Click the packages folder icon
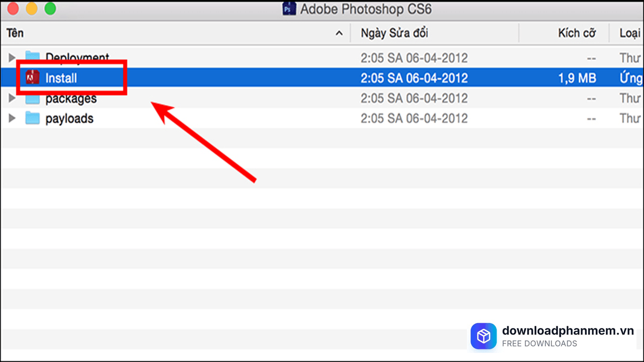The width and height of the screenshot is (644, 362). [33, 99]
